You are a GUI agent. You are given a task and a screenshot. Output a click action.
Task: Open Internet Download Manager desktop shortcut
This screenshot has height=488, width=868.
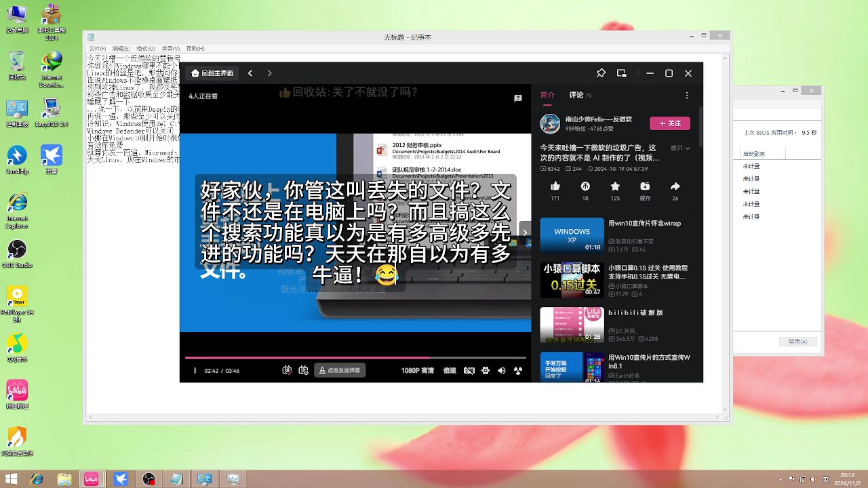[x=52, y=69]
